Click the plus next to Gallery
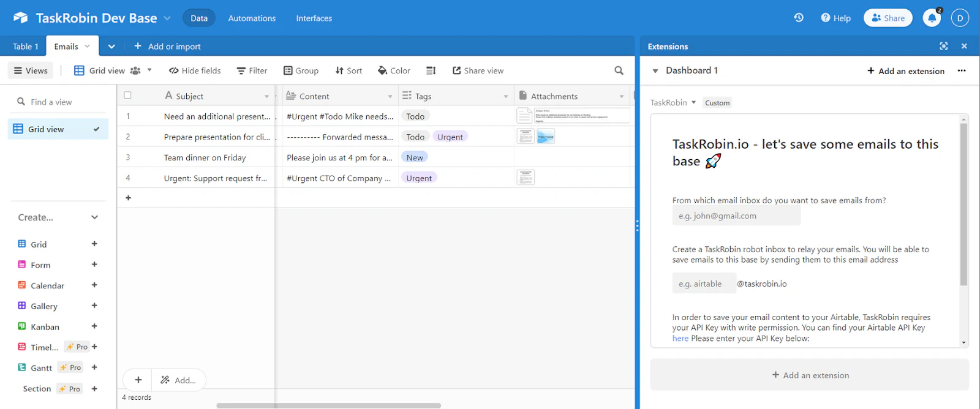 94,306
